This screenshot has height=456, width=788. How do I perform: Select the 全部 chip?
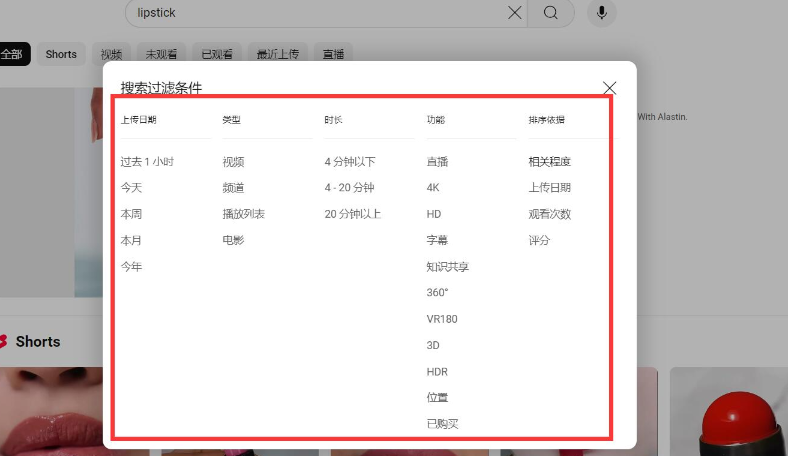point(12,54)
